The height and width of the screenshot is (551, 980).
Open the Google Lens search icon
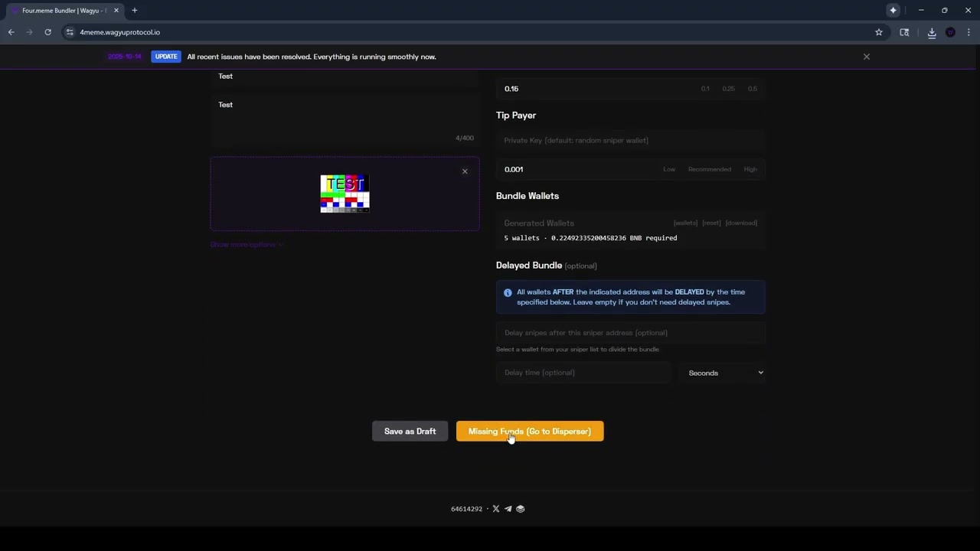tap(904, 32)
